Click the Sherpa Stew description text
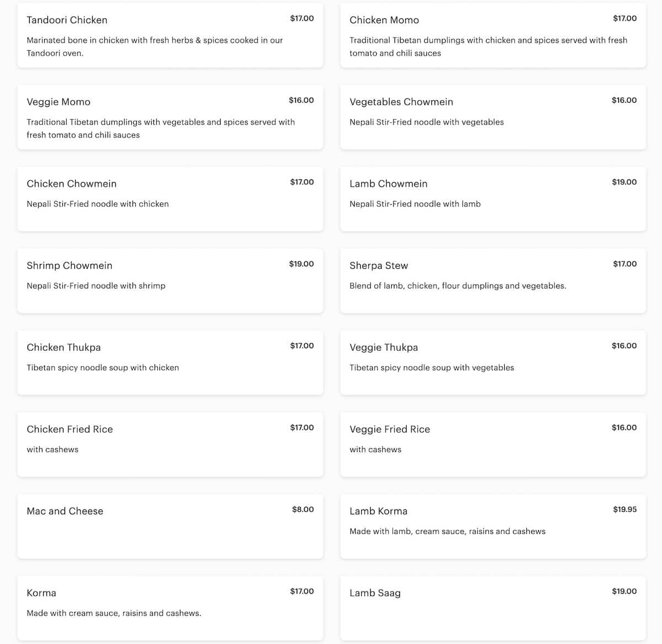This screenshot has height=644, width=662. click(458, 286)
